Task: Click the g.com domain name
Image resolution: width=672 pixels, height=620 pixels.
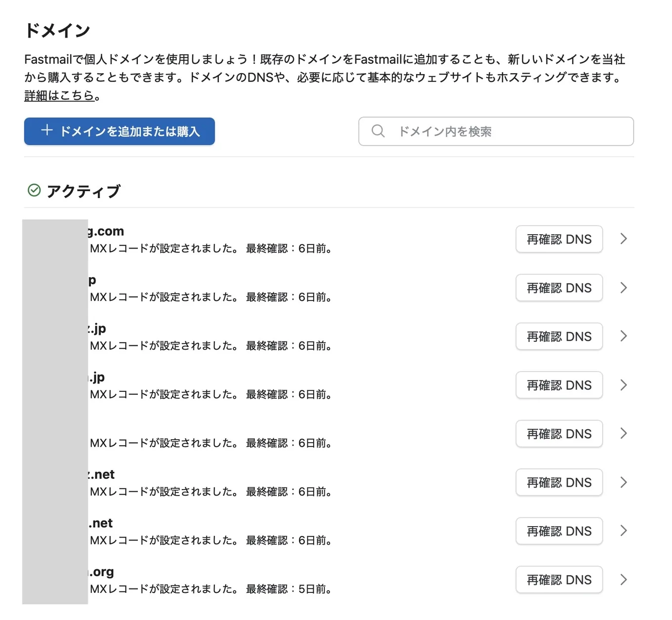Action: (x=106, y=231)
